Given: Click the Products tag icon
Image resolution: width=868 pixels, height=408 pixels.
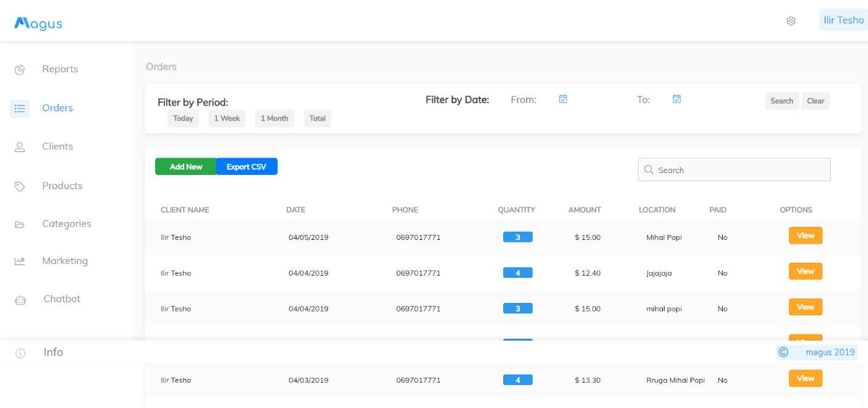Looking at the screenshot, I should point(20,186).
